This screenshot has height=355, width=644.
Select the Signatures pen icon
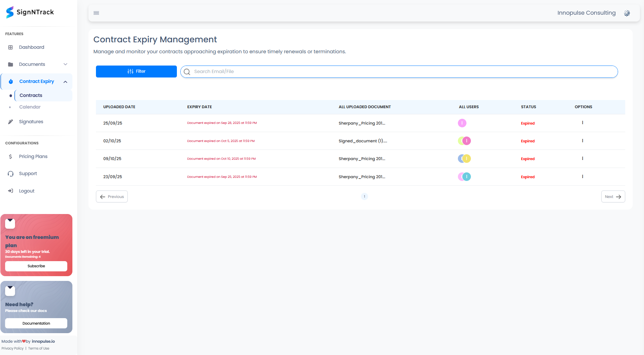pyautogui.click(x=11, y=122)
